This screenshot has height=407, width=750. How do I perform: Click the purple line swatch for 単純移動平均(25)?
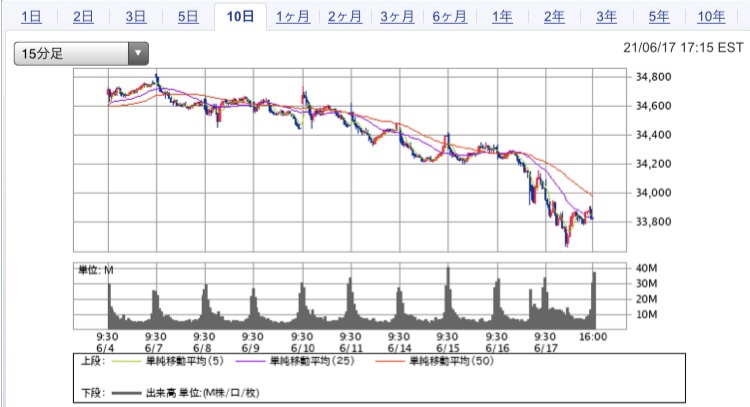[x=251, y=361]
